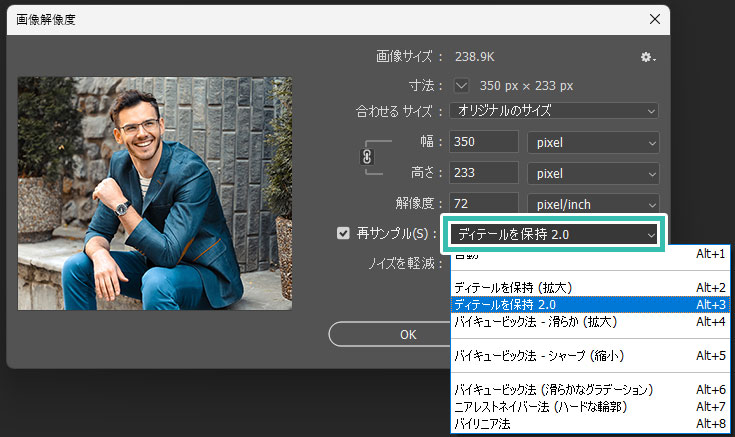Close the 画像解像度 dialog

pyautogui.click(x=655, y=19)
